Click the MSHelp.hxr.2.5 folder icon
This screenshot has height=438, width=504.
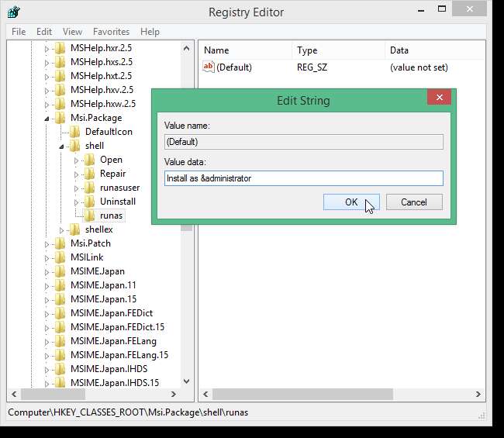click(60, 48)
